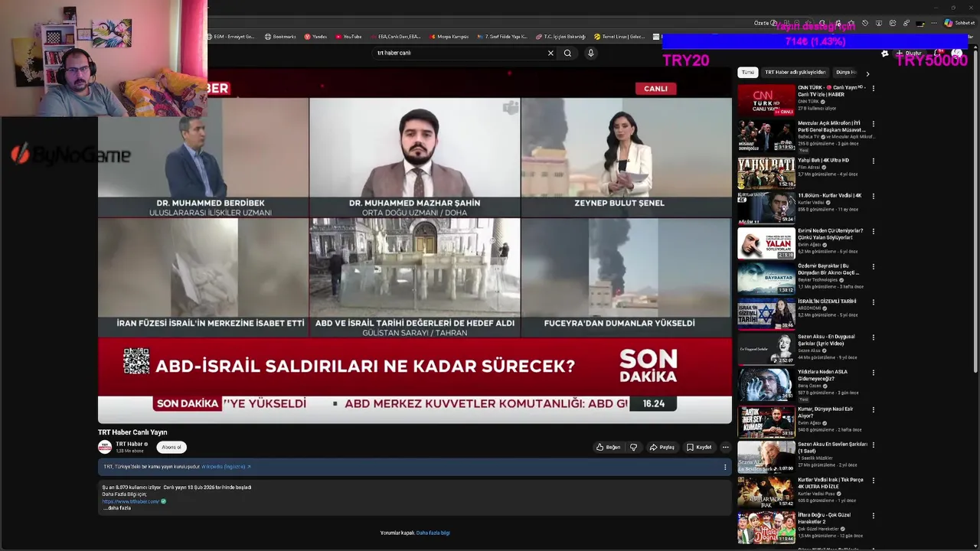Open options for İftara Doğru video

click(873, 516)
